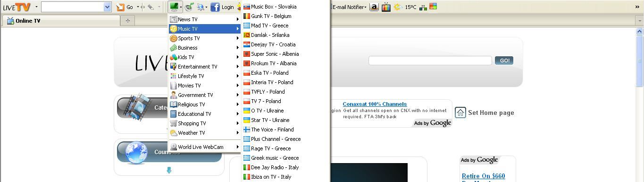The height and width of the screenshot is (182, 644).
Task: Click the green TV channels icon
Action: click(x=174, y=7)
